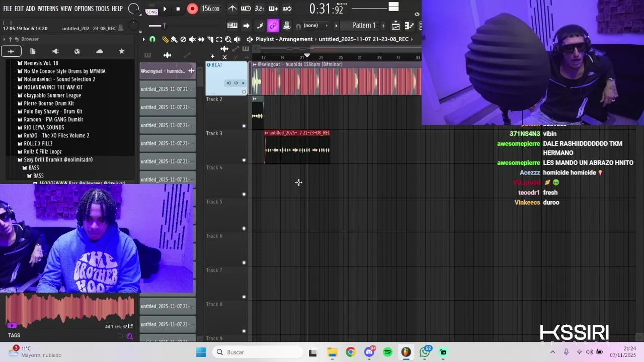Open the browser cloud sounds tab
644x362 pixels.
pos(99,51)
